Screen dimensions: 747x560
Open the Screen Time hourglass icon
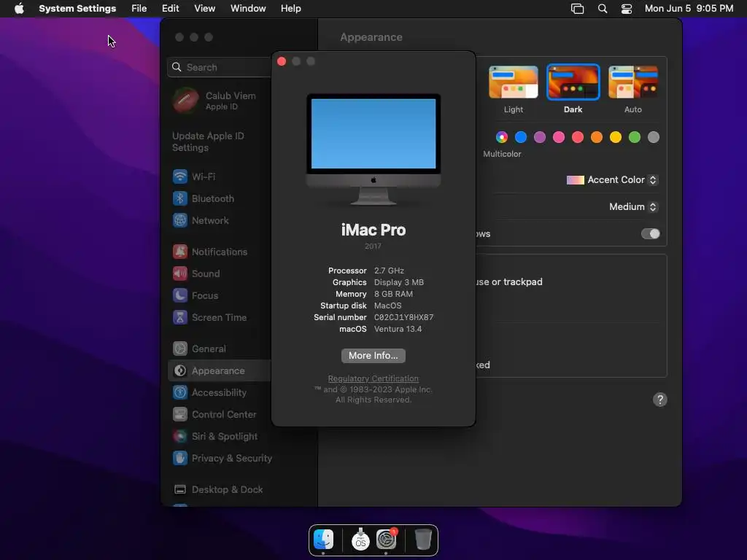180,317
